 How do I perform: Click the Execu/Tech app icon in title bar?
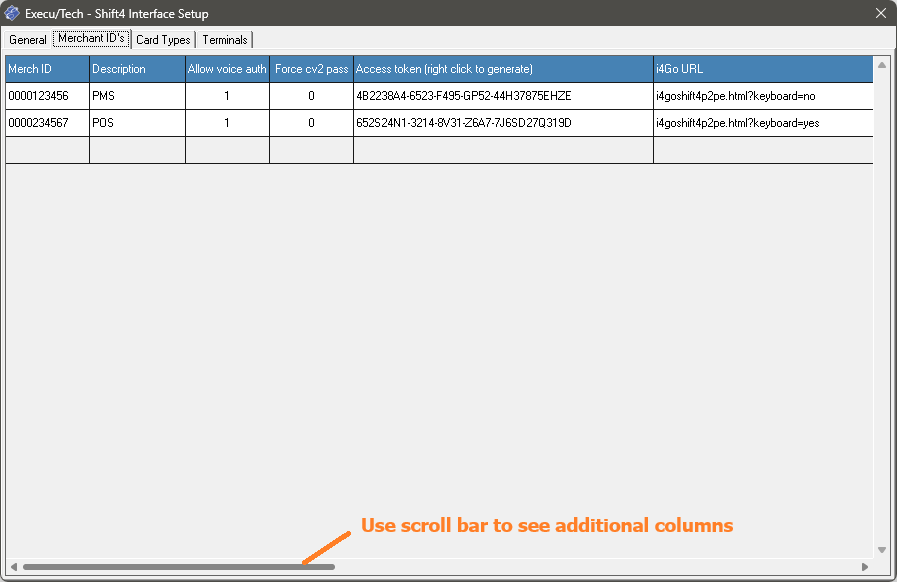coord(12,13)
